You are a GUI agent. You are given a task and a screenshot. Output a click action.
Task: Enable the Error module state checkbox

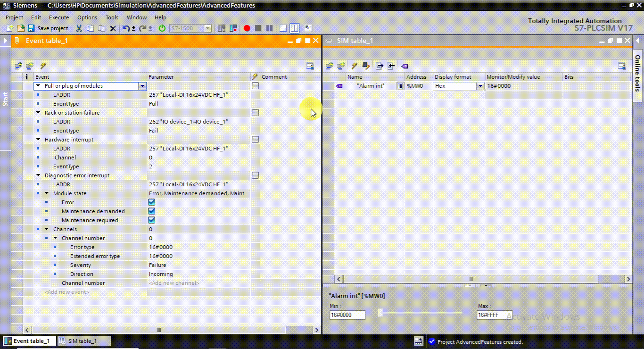click(x=151, y=202)
